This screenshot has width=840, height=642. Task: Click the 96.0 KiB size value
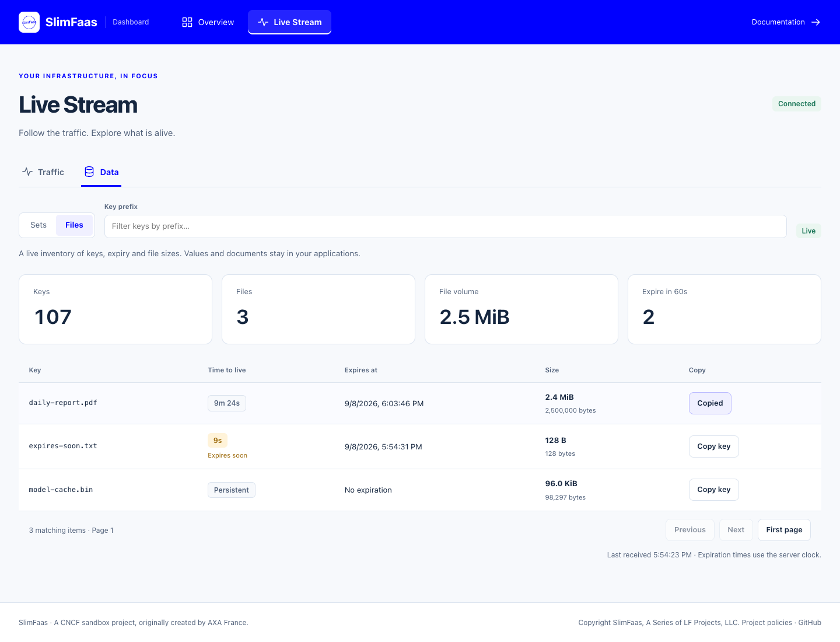(561, 484)
